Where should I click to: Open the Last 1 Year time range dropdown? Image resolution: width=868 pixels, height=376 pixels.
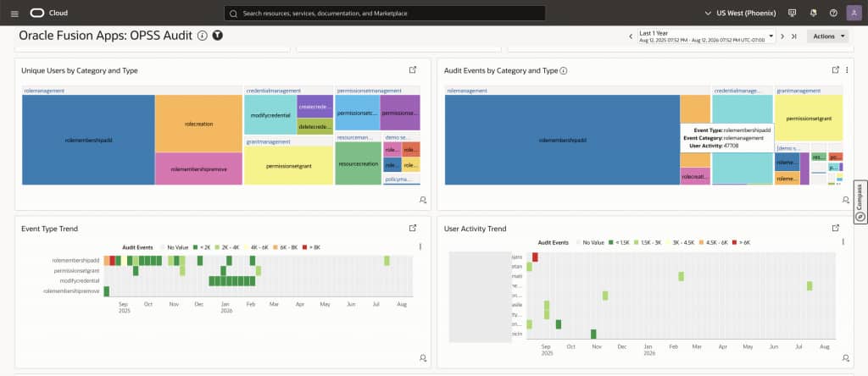706,36
